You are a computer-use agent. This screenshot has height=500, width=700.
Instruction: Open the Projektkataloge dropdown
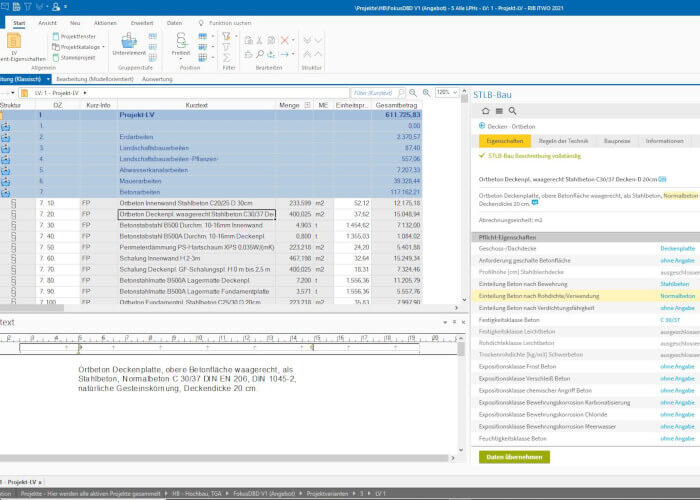point(79,47)
